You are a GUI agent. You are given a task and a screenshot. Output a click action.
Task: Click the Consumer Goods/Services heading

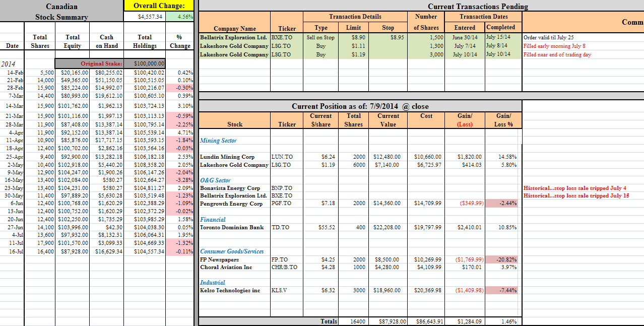tap(232, 251)
